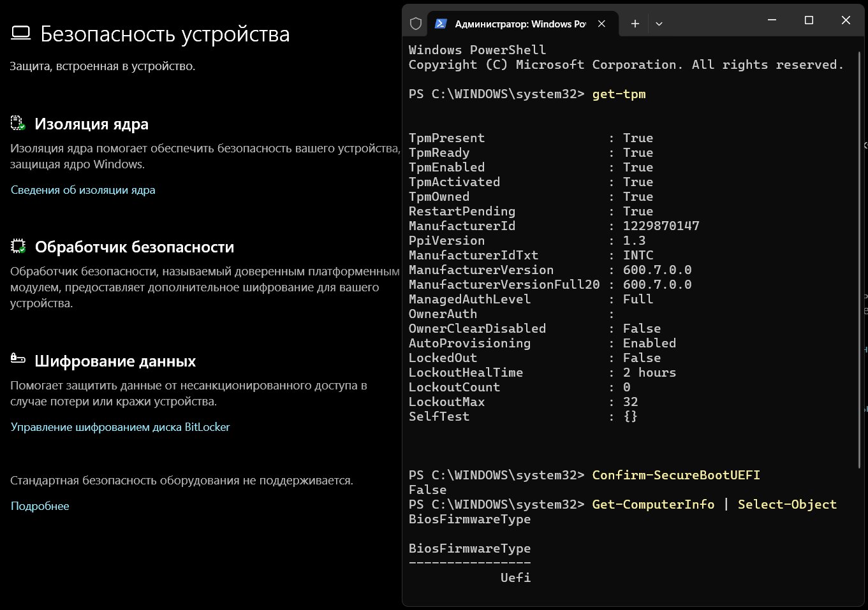The height and width of the screenshot is (610, 868).
Task: Click the OwnerClearDisabled row label
Action: [478, 329]
